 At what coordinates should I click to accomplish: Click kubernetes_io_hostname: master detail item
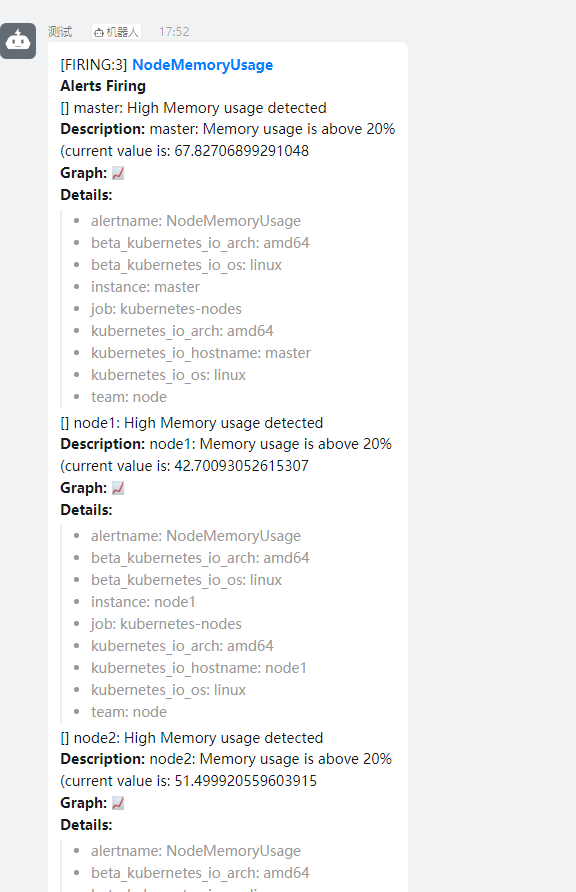pyautogui.click(x=201, y=353)
